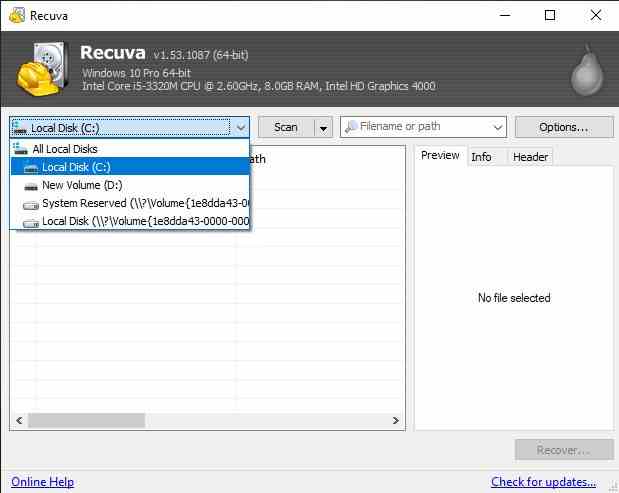The height and width of the screenshot is (493, 619).
Task: Switch to the Preview tab
Action: click(x=440, y=156)
